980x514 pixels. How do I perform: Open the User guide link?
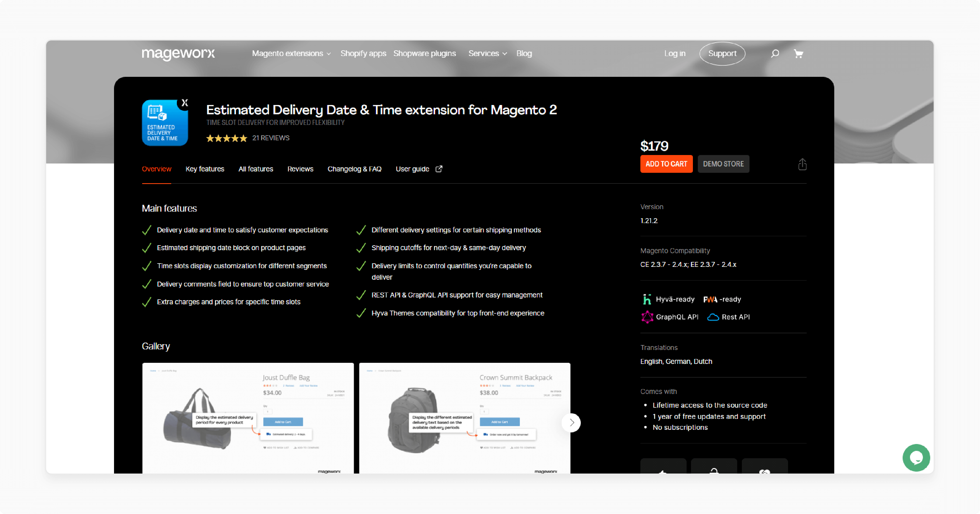[412, 169]
